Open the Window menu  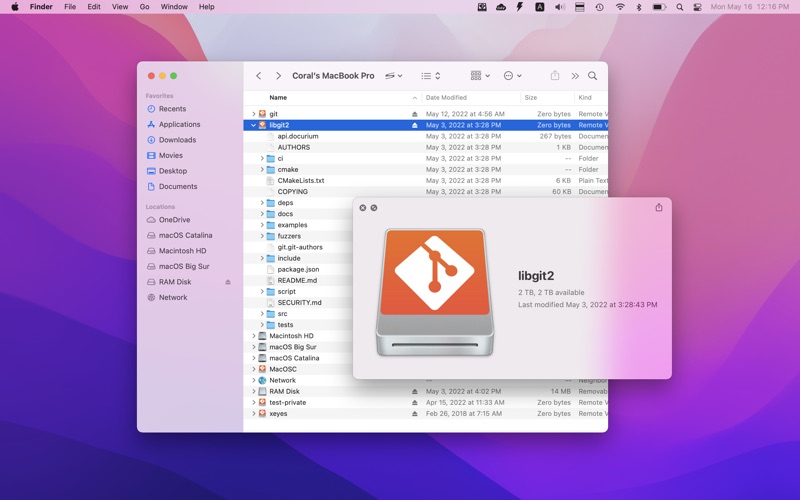coord(174,7)
